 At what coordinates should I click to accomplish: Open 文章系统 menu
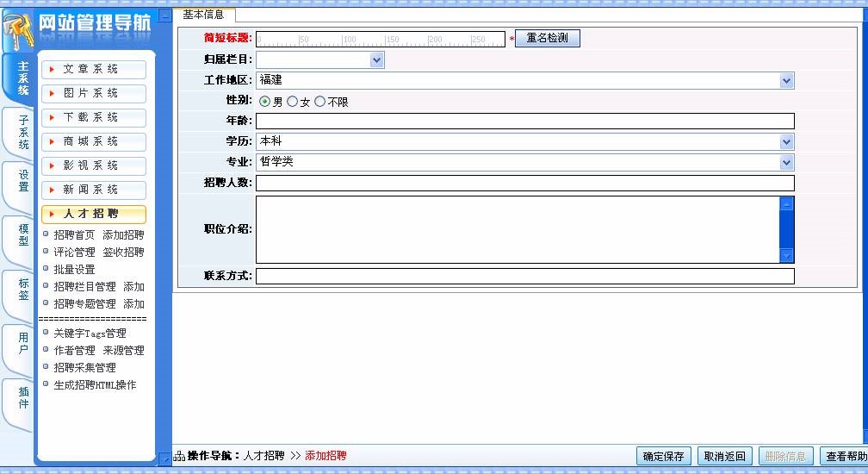click(x=94, y=69)
